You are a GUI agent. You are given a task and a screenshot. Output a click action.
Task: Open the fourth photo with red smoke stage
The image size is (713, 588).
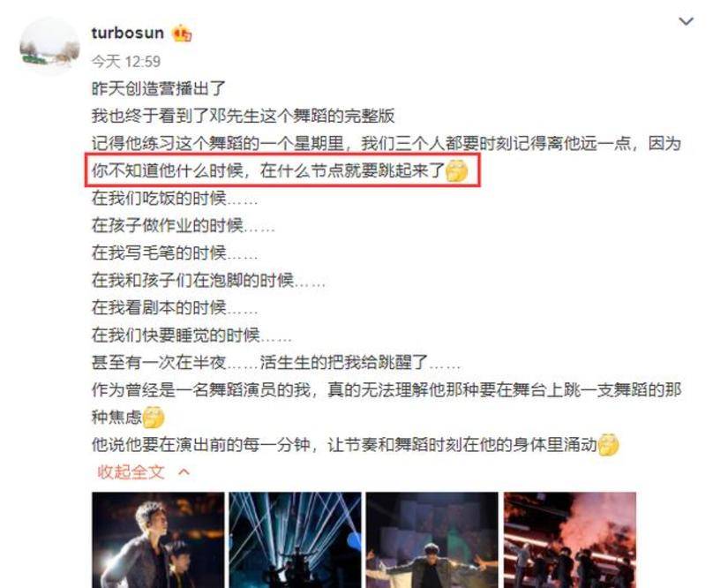point(570,539)
